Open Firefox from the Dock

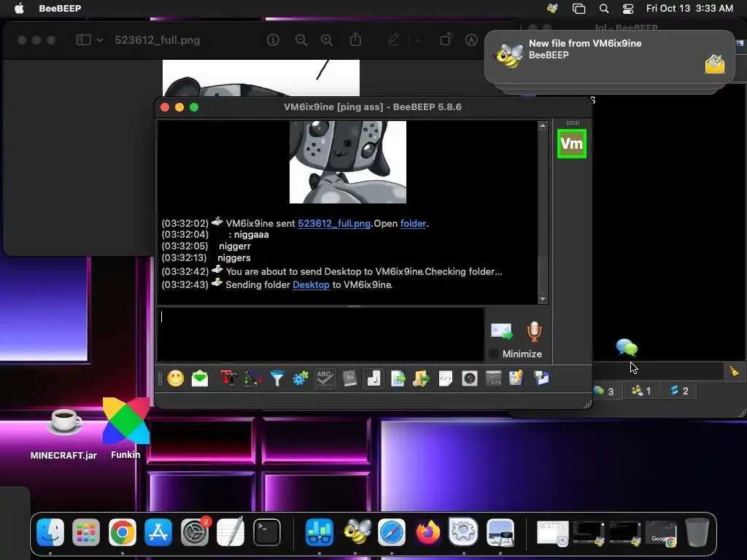click(x=427, y=532)
